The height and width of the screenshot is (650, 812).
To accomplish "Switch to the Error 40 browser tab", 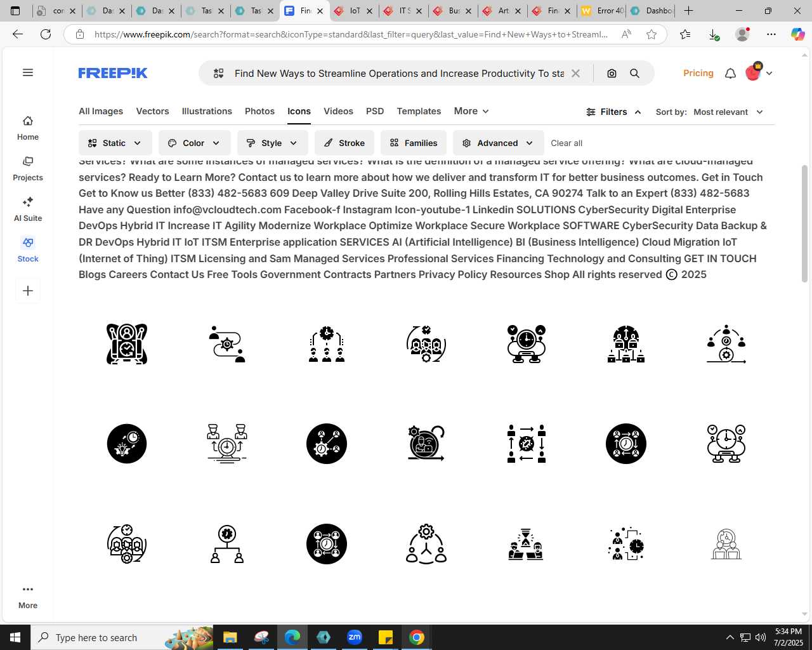I will (x=602, y=11).
